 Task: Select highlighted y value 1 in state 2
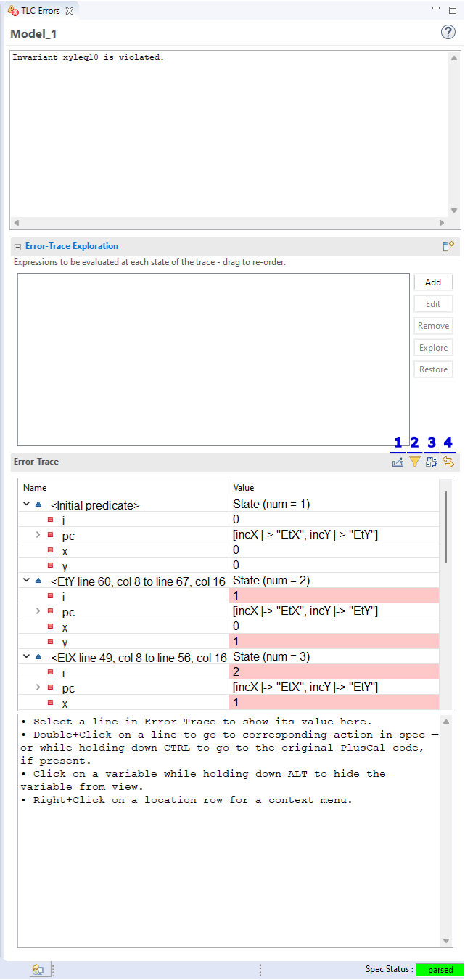[334, 642]
